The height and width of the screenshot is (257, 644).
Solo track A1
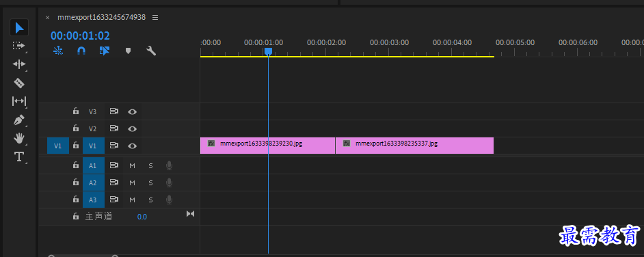(x=150, y=166)
